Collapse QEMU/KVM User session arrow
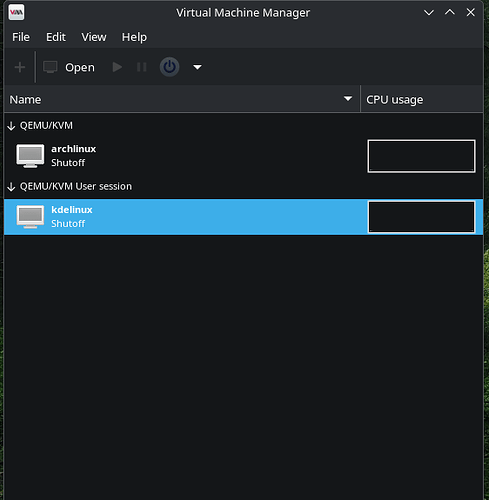 pos(11,187)
